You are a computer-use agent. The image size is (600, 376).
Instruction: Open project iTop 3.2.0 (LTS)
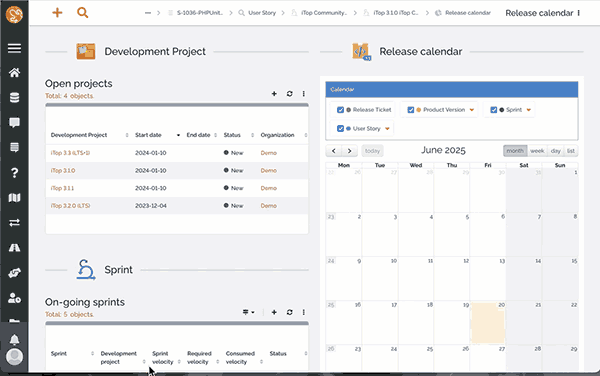70,206
